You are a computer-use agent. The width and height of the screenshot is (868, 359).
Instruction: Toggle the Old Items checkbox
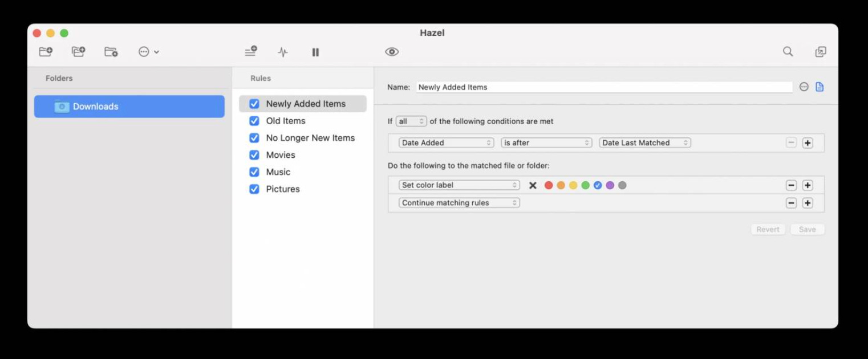(254, 121)
